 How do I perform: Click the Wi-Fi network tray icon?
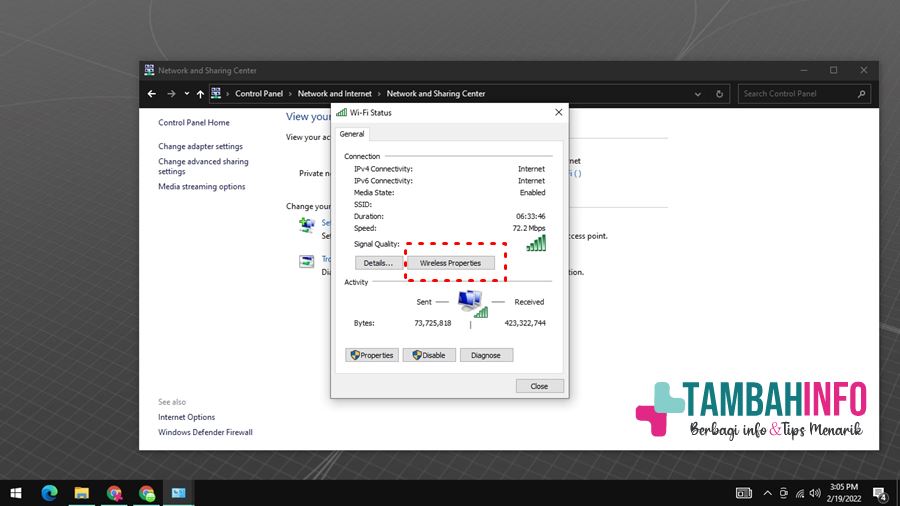pos(800,493)
